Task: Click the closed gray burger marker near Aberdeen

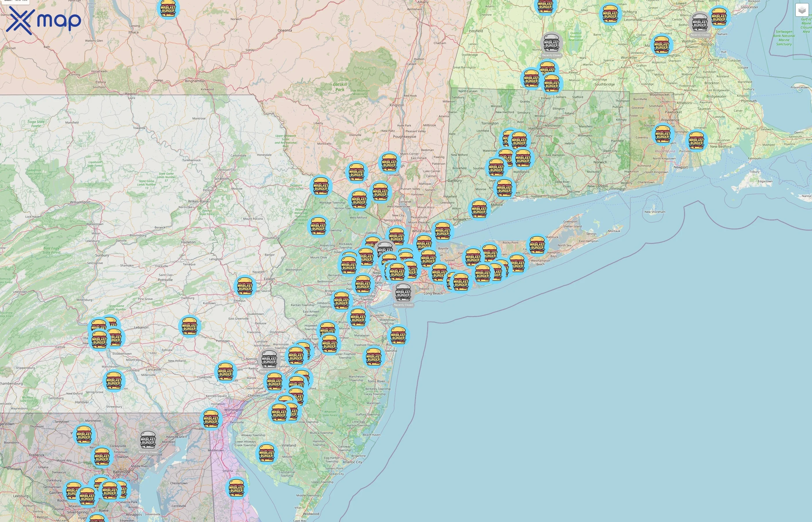Action: [148, 440]
